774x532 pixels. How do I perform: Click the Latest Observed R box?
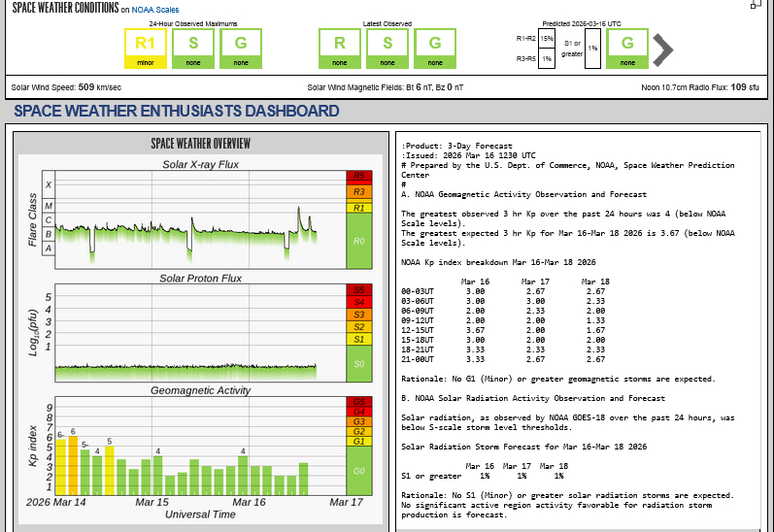coord(340,49)
